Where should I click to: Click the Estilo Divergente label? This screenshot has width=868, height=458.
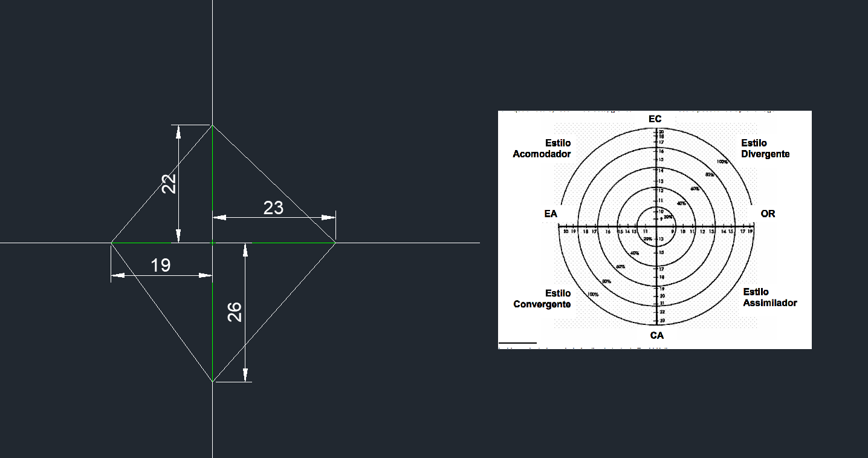[765, 148]
